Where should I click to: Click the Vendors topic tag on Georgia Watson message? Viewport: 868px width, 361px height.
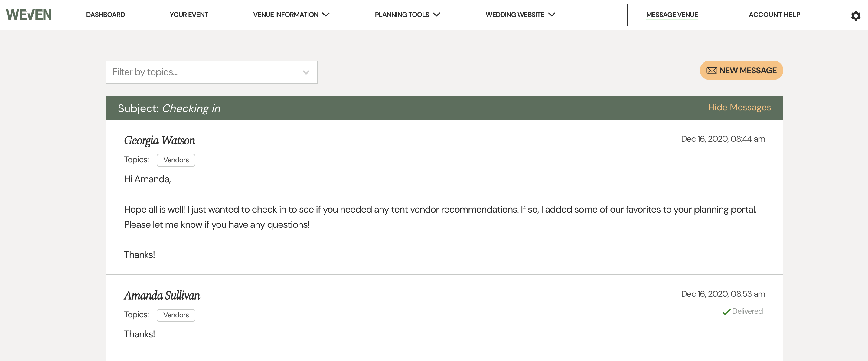(176, 160)
